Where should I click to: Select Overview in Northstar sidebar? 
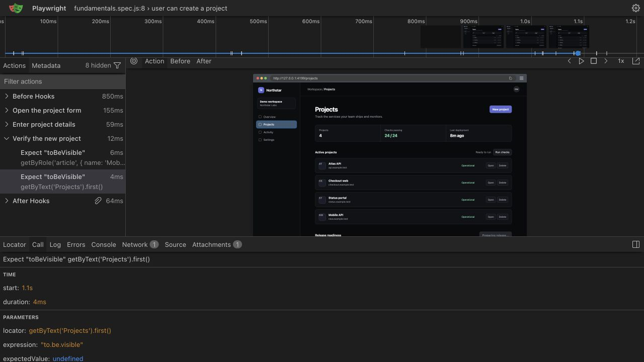[x=276, y=117]
